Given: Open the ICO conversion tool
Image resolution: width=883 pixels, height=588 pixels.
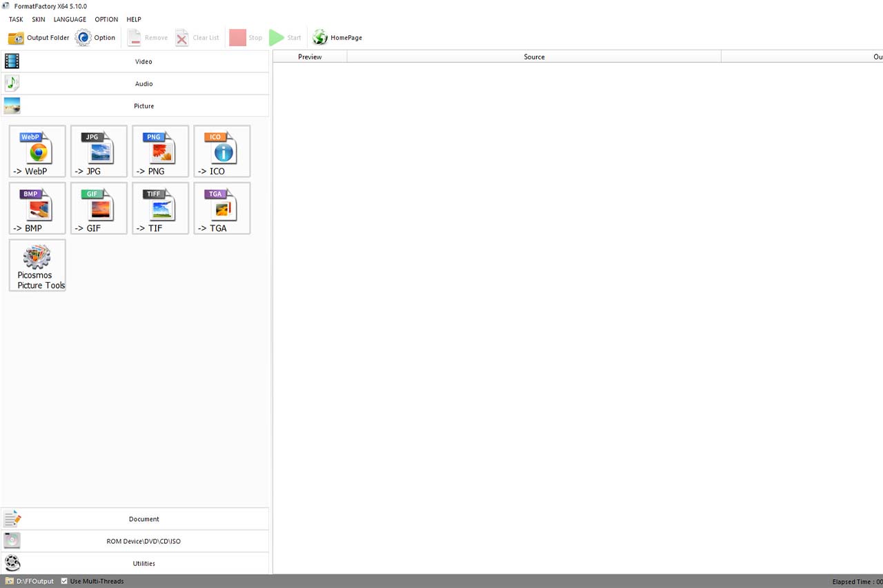Looking at the screenshot, I should click(222, 151).
